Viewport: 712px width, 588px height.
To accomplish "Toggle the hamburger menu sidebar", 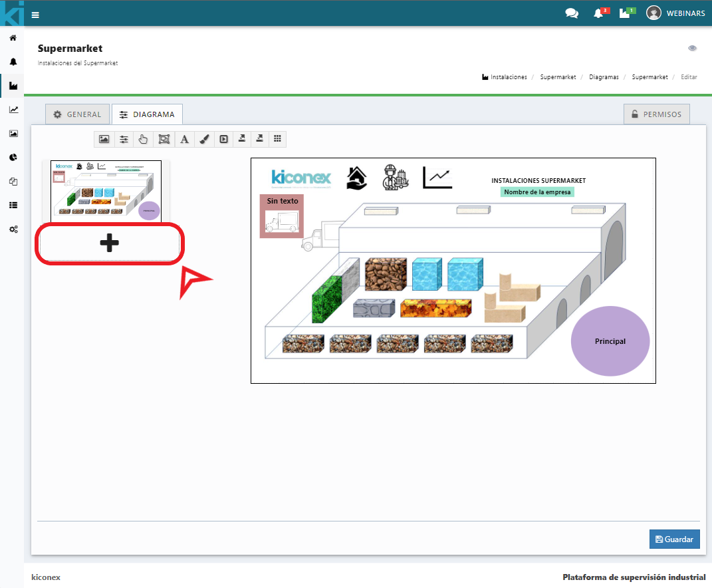I will coord(35,15).
